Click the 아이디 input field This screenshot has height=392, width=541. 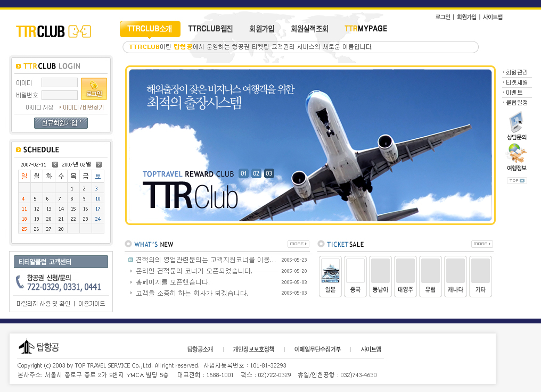pos(60,83)
